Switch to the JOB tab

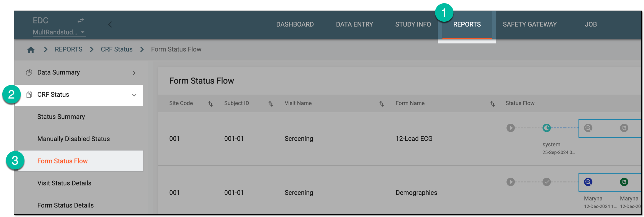click(x=590, y=24)
